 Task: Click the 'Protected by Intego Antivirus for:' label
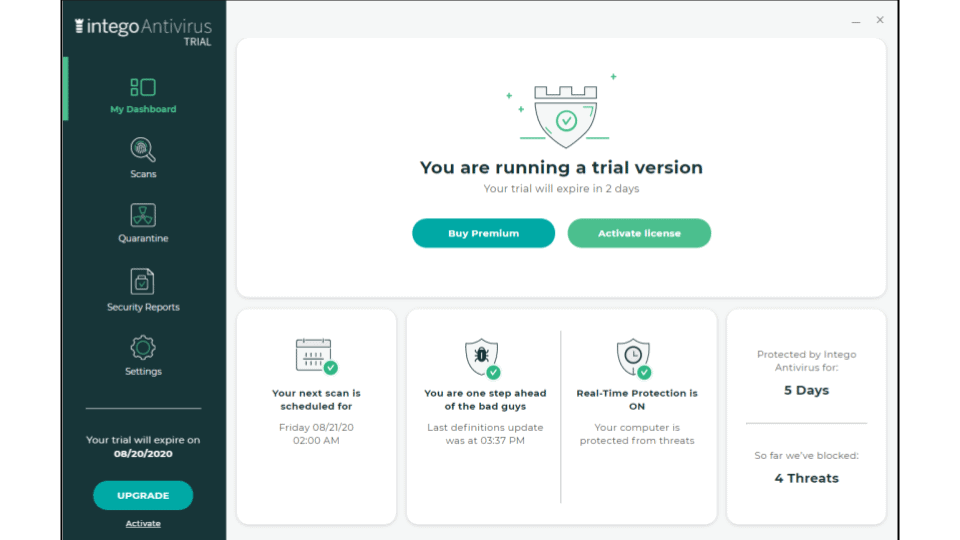coord(806,361)
